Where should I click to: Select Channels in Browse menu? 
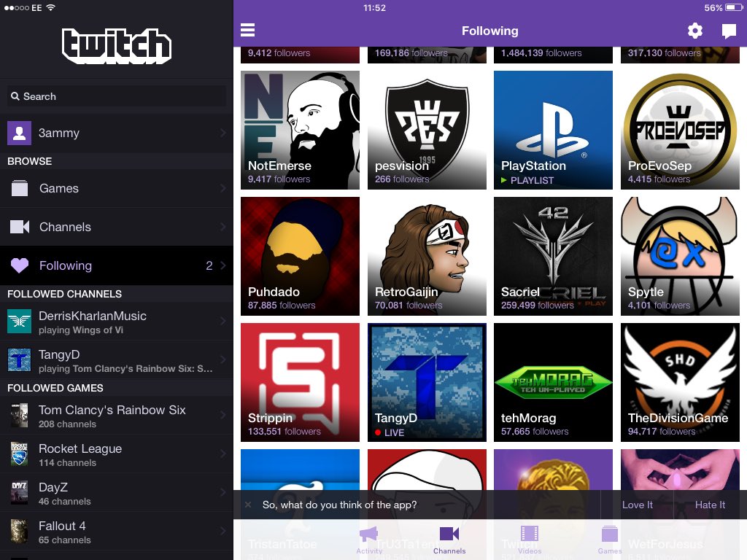point(117,227)
